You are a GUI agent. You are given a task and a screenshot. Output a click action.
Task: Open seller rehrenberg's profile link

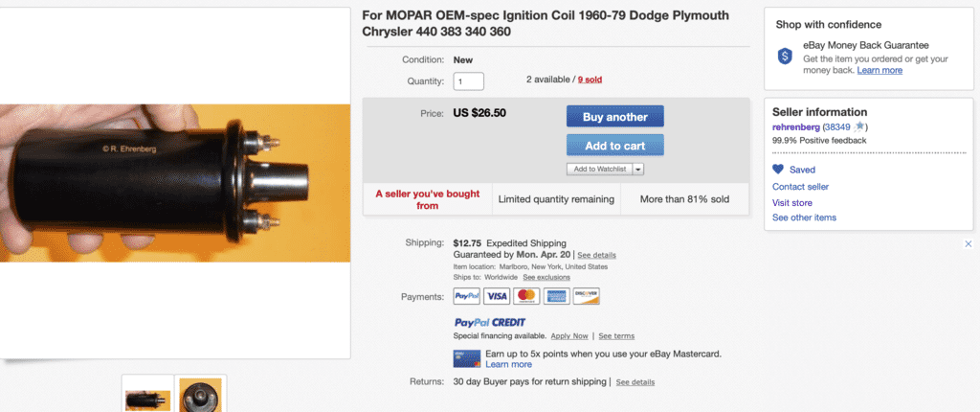tap(794, 126)
